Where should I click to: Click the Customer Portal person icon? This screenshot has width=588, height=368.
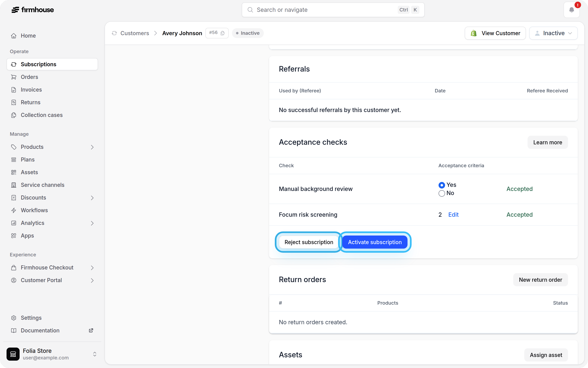pos(14,280)
